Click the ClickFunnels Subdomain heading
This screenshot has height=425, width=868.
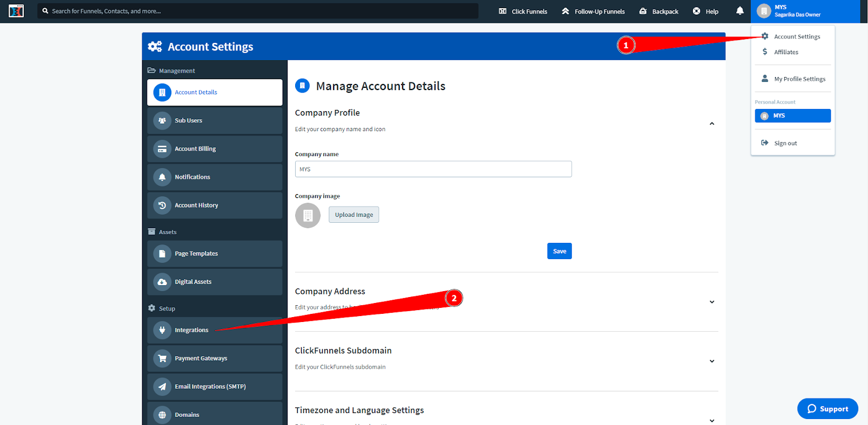tap(343, 351)
